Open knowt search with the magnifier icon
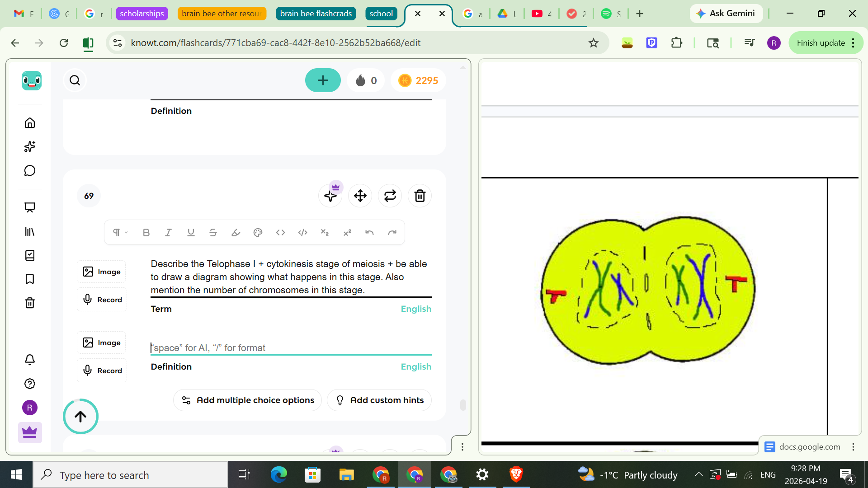Viewport: 868px width, 488px height. [75, 80]
